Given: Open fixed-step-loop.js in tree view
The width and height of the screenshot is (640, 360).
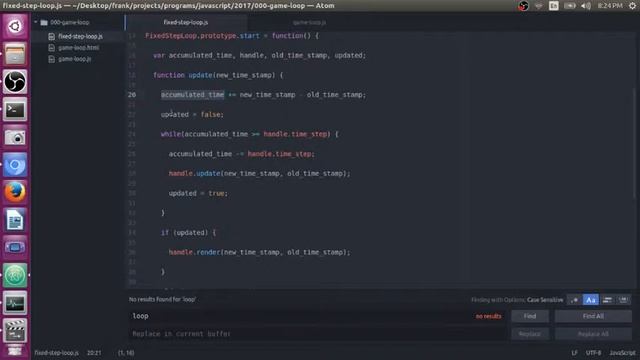Looking at the screenshot, I should coord(80,36).
